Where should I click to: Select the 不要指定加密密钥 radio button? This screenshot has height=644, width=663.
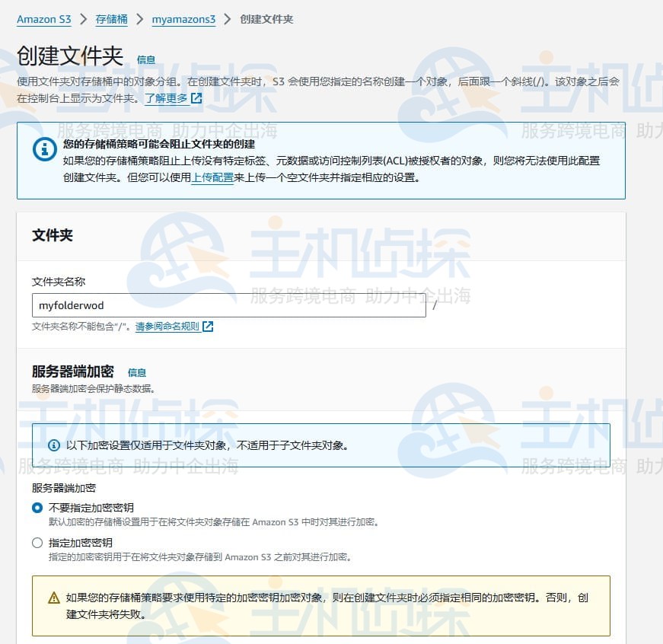(36, 508)
